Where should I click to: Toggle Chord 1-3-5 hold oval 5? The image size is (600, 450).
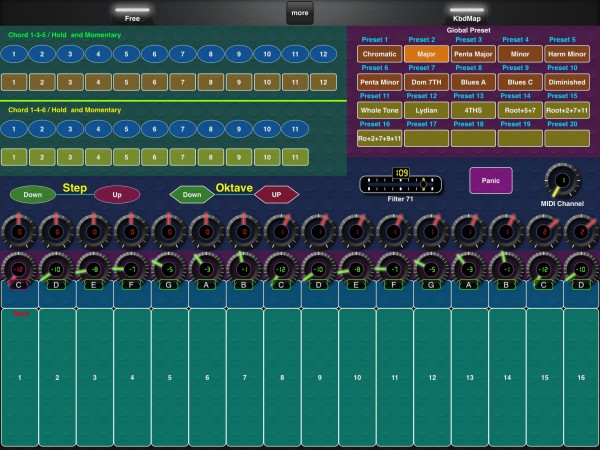click(126, 54)
